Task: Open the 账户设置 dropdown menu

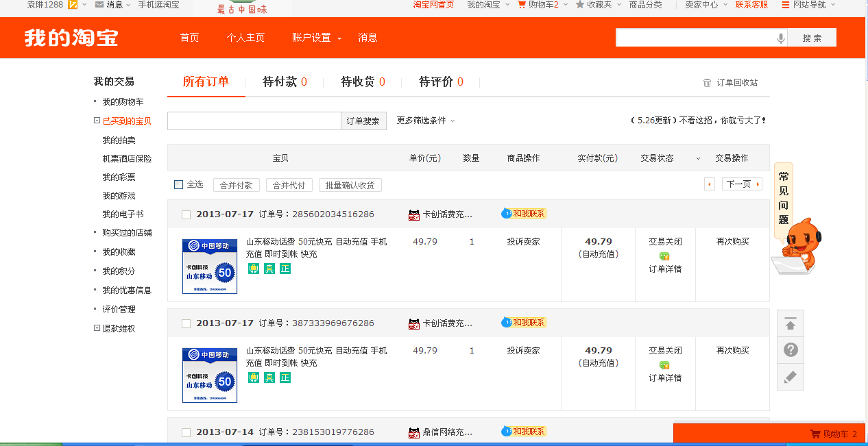Action: click(x=316, y=38)
